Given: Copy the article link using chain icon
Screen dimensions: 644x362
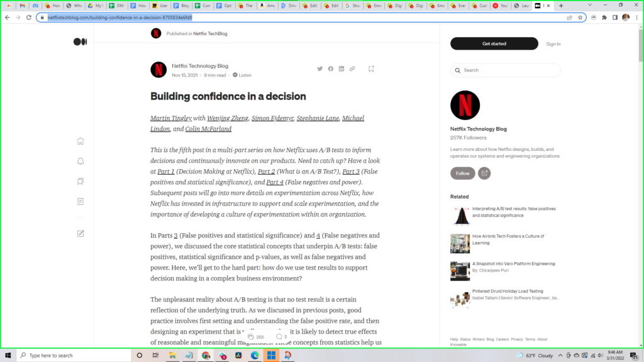Looking at the screenshot, I should tap(352, 69).
